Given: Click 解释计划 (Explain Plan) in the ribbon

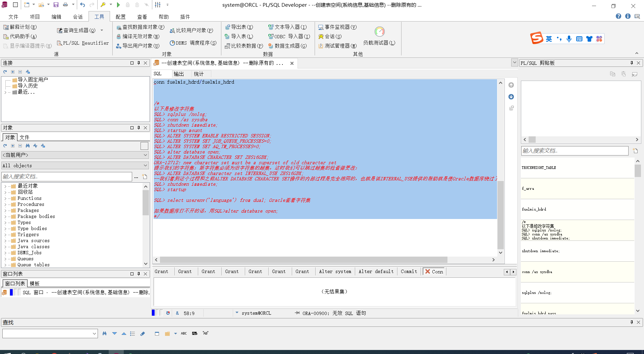Looking at the screenshot, I should coord(20,27).
